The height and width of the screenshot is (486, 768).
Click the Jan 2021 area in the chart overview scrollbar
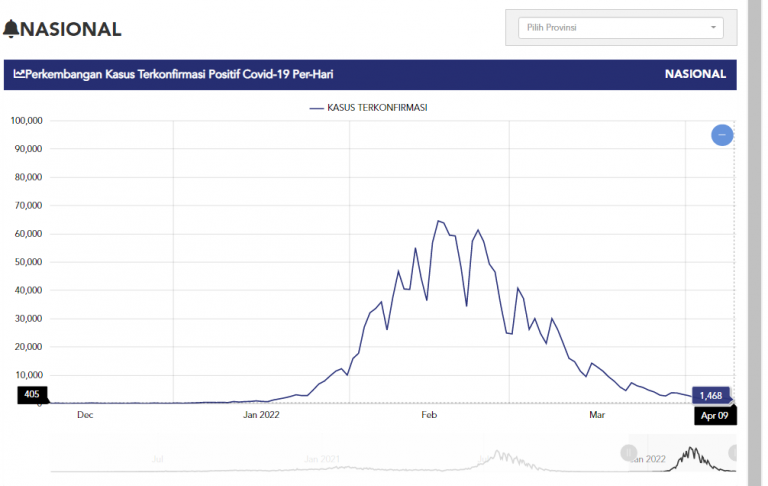tap(325, 459)
